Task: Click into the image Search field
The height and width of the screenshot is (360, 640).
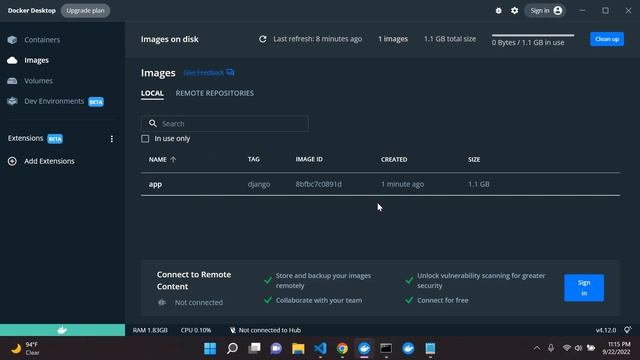Action: [224, 124]
